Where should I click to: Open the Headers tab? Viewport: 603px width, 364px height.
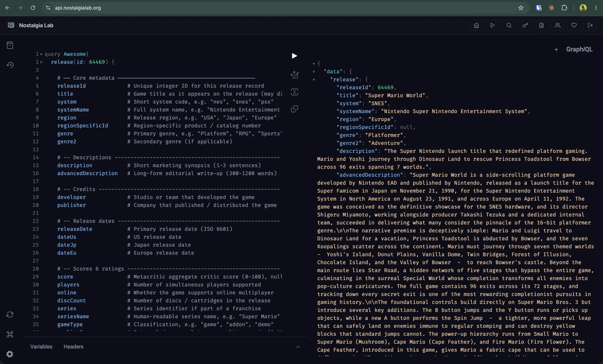[73, 347]
